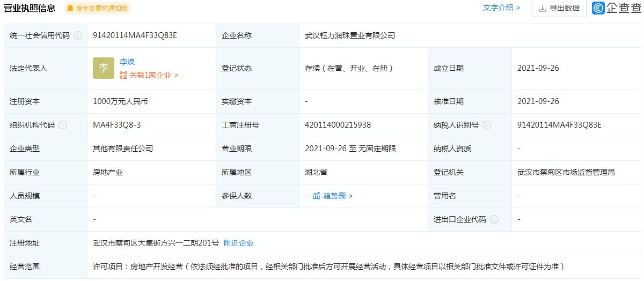Click 所属行业 label

point(25,172)
